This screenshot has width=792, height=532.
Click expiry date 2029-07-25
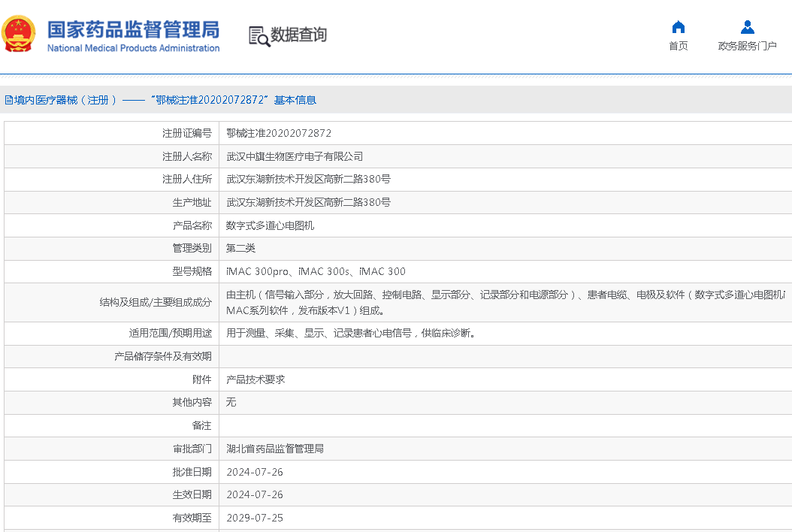(x=255, y=518)
